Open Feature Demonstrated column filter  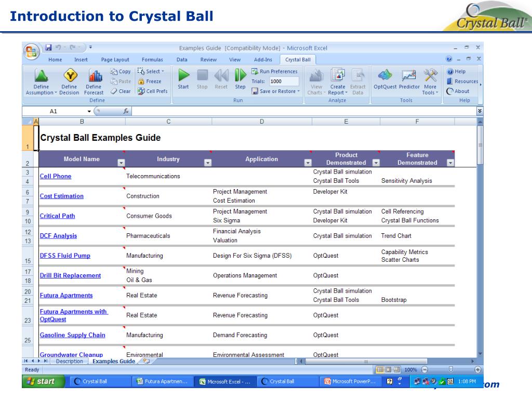(450, 163)
